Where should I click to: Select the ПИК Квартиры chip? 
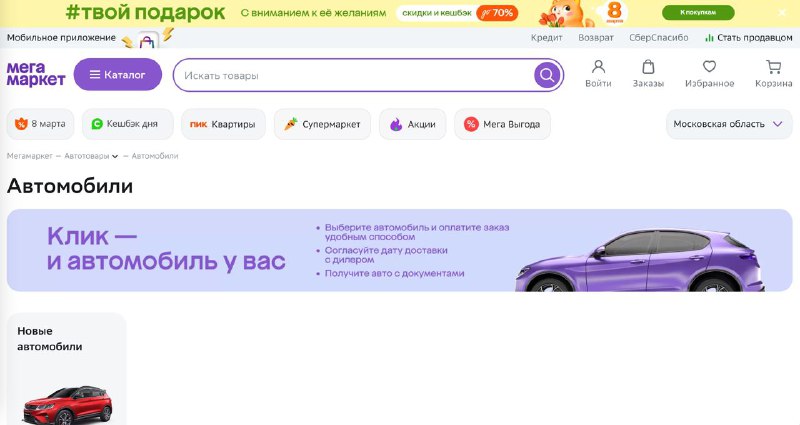coord(223,124)
